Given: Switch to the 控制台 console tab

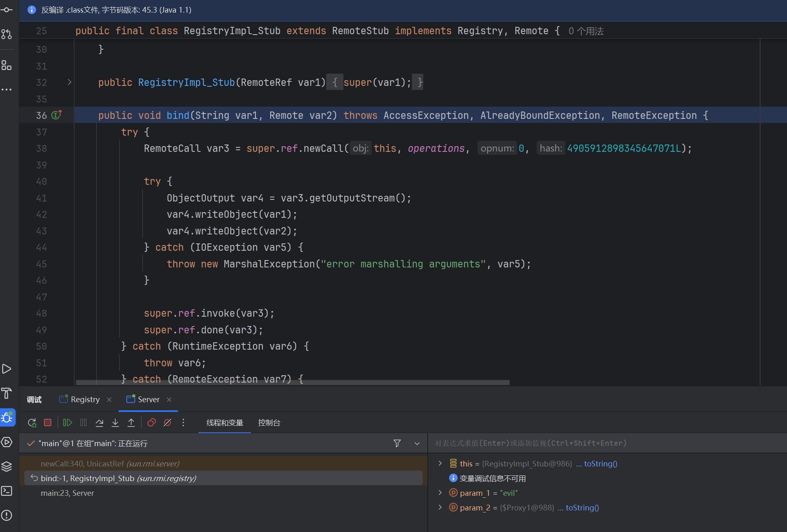Looking at the screenshot, I should [269, 423].
